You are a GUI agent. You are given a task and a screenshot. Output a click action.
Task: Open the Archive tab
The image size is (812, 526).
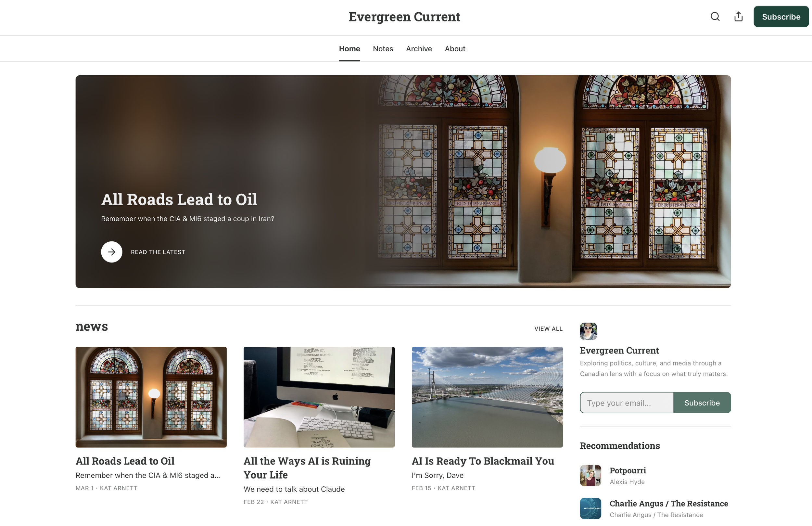[419, 48]
